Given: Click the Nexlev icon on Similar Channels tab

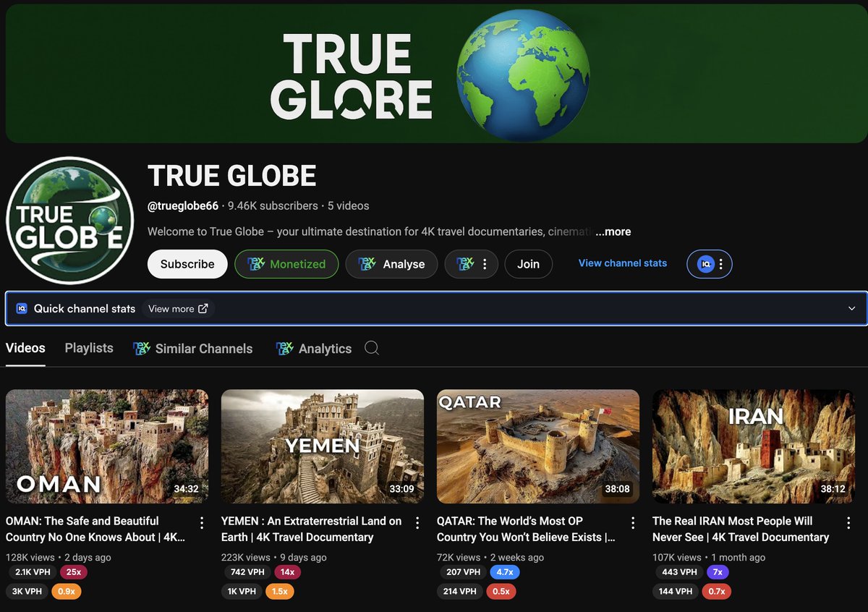Looking at the screenshot, I should (142, 349).
